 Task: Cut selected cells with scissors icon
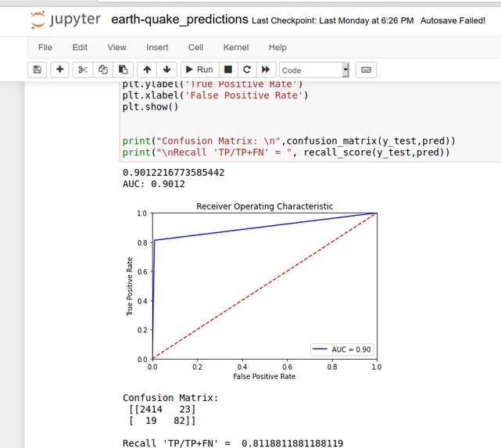tap(83, 70)
